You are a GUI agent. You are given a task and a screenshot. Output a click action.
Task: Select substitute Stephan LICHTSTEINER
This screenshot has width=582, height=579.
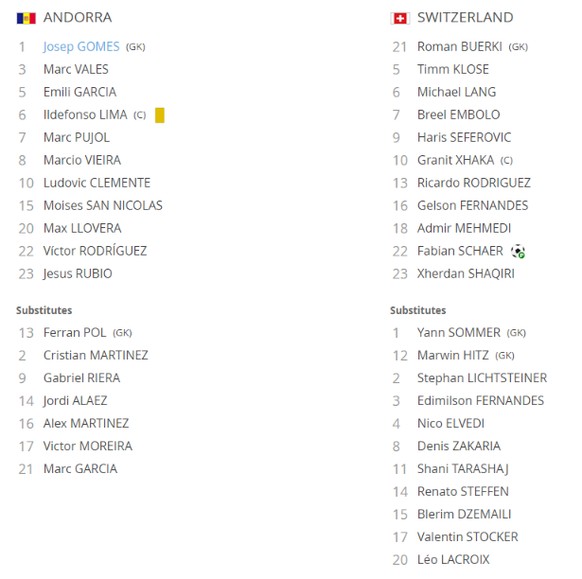pos(482,378)
